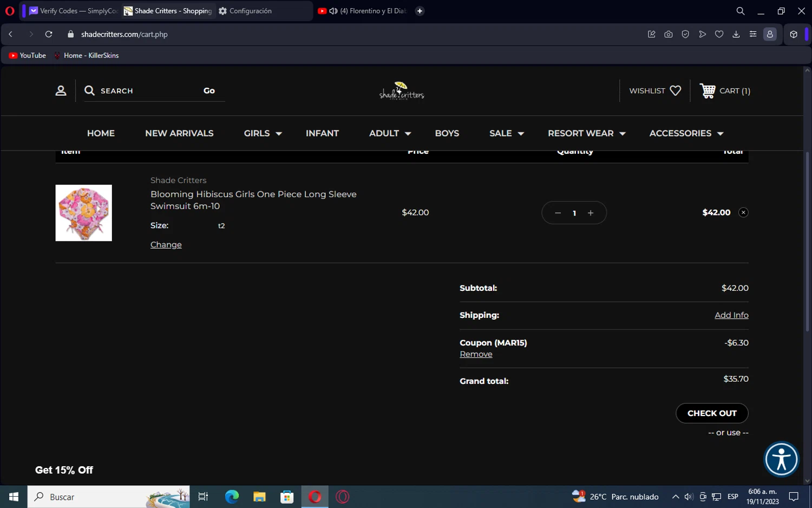Remove the MAR15 coupon
The width and height of the screenshot is (812, 508).
coord(476,354)
